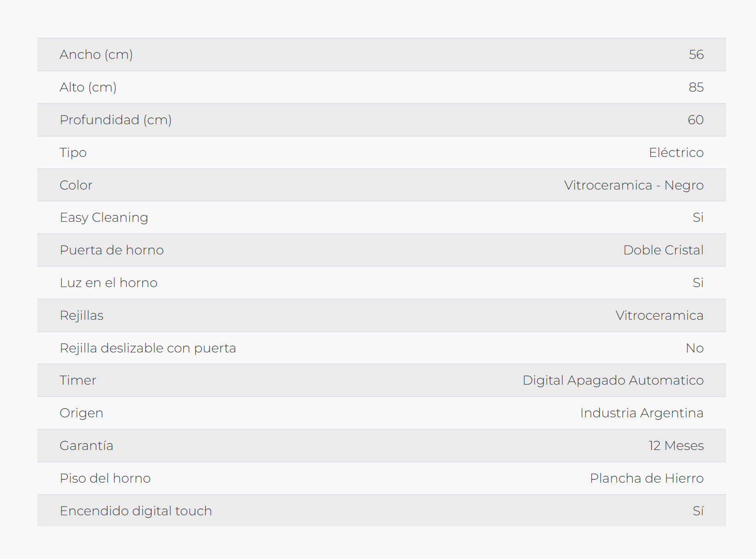Click the "Digital Apagado Automatico" timer value

pos(613,380)
